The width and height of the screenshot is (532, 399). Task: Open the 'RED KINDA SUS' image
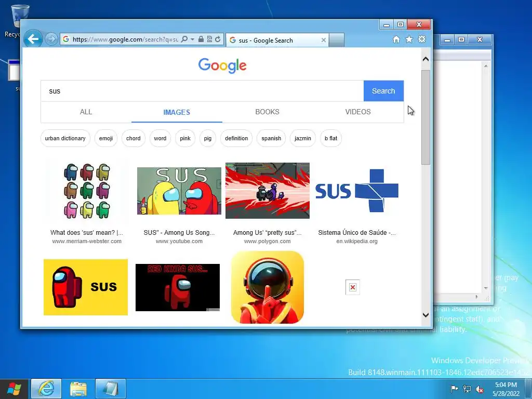click(x=178, y=287)
